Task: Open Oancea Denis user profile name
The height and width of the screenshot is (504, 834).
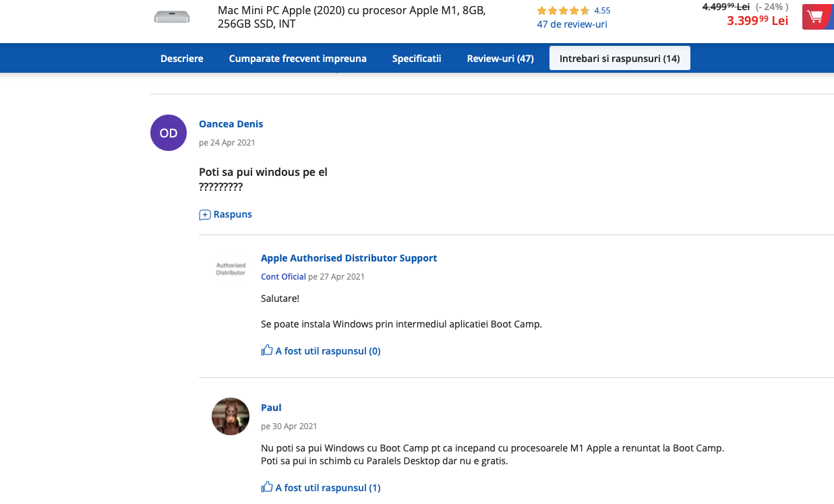Action: coord(231,124)
